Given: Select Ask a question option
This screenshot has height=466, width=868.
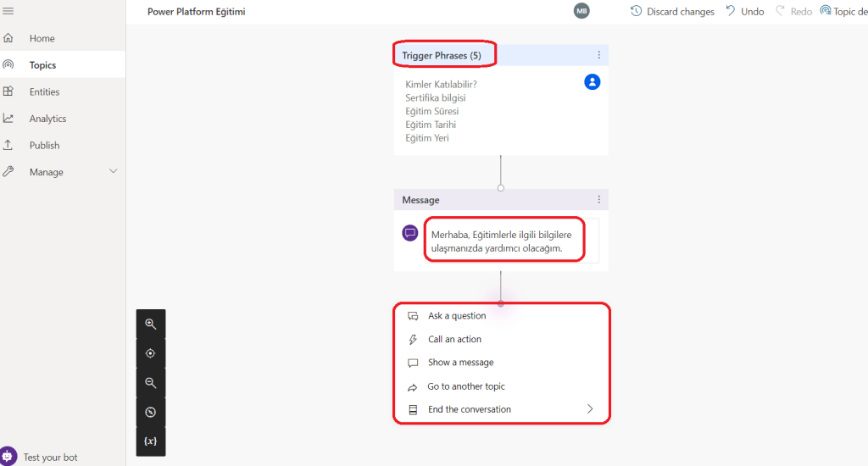Looking at the screenshot, I should click(x=457, y=316).
